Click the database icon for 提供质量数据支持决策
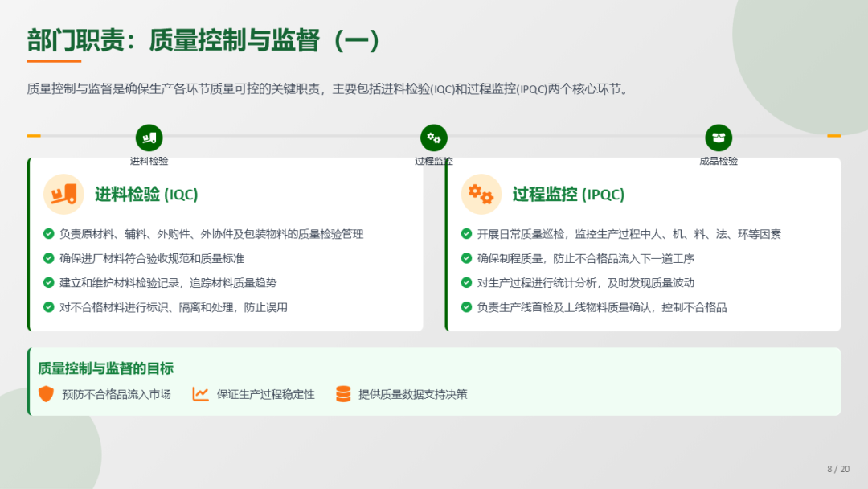This screenshot has height=489, width=868. (343, 394)
